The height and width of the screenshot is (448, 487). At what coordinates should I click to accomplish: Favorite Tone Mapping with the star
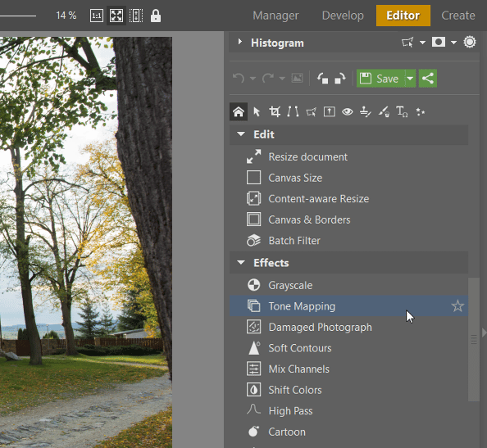[457, 306]
